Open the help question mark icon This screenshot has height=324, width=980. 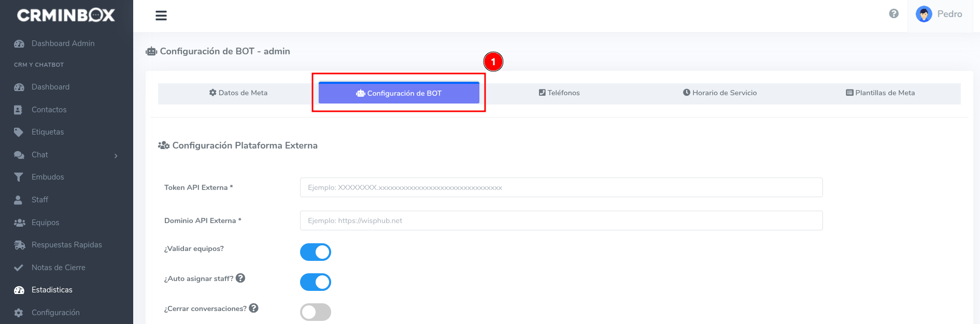(893, 14)
